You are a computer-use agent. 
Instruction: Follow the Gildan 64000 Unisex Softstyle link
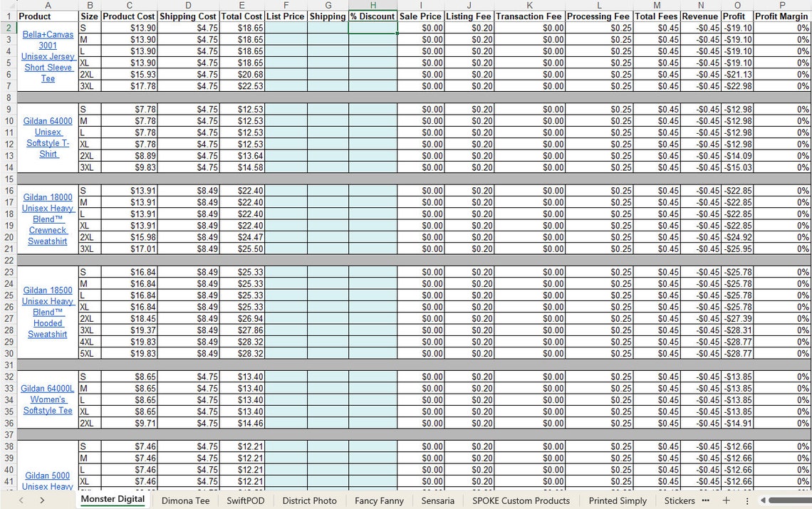[x=47, y=137]
